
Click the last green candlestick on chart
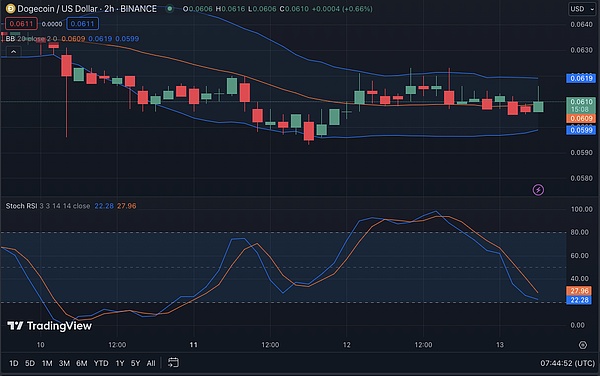538,107
